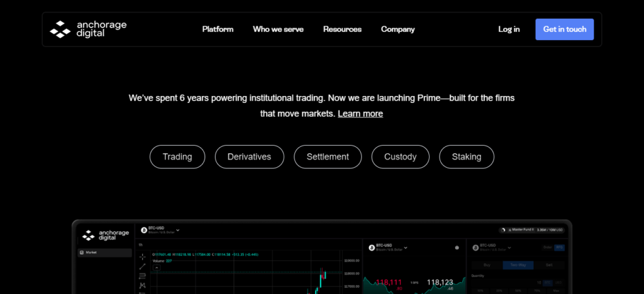Choose the Two-Way trade side

pyautogui.click(x=518, y=265)
